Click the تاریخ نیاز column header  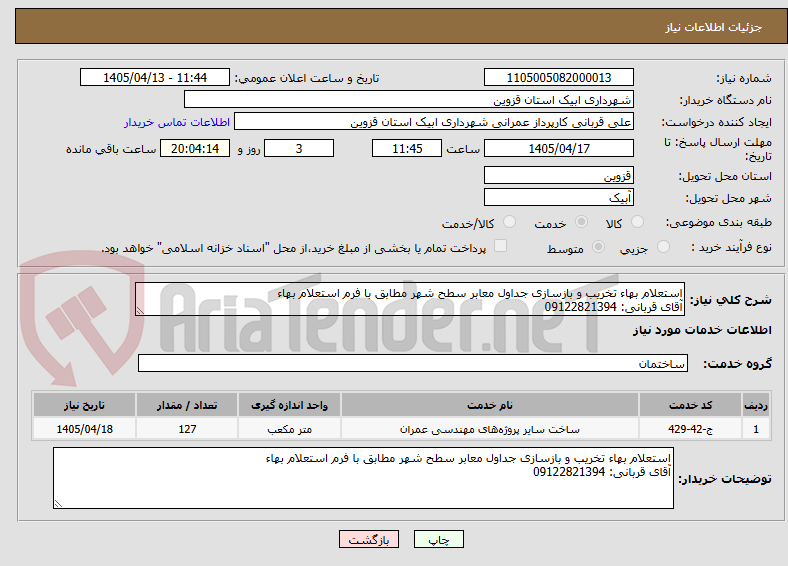click(84, 405)
